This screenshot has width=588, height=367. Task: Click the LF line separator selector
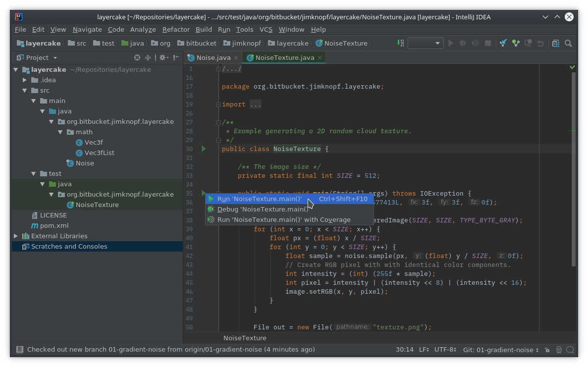click(424, 350)
